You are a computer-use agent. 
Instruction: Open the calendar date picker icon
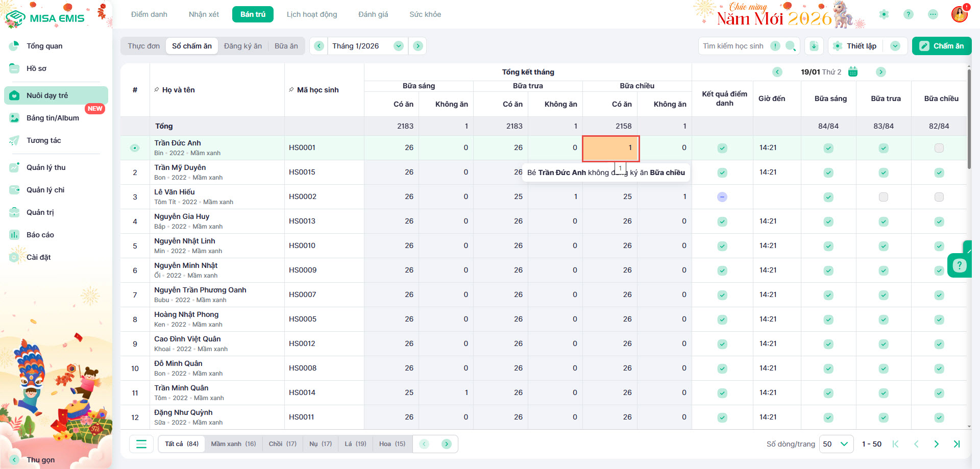coord(853,72)
